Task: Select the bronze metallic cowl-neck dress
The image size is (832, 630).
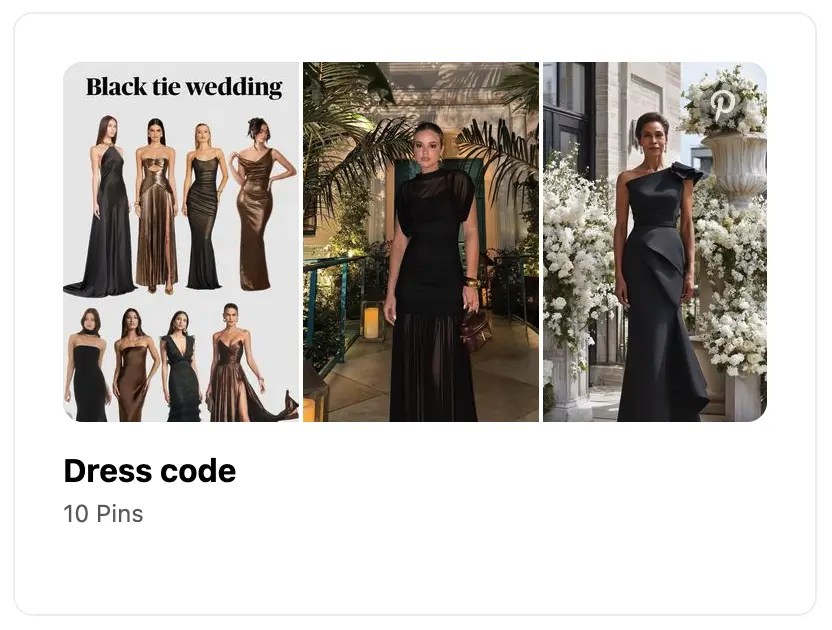Action: [x=257, y=204]
